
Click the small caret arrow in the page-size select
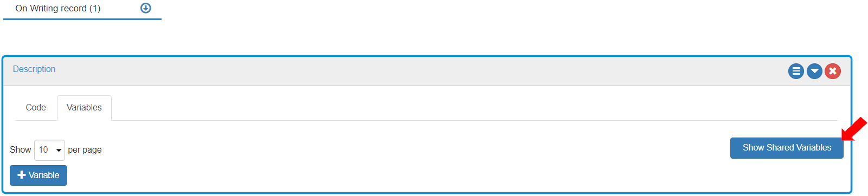coord(59,151)
